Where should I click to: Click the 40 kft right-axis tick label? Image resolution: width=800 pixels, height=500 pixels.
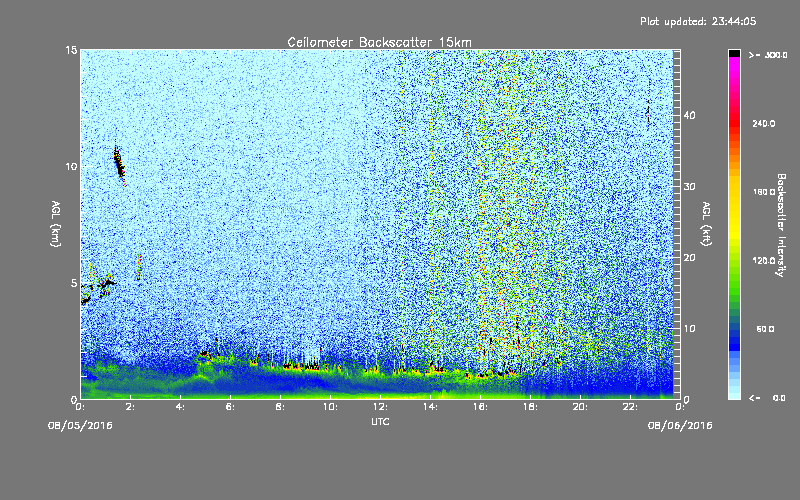pyautogui.click(x=689, y=115)
